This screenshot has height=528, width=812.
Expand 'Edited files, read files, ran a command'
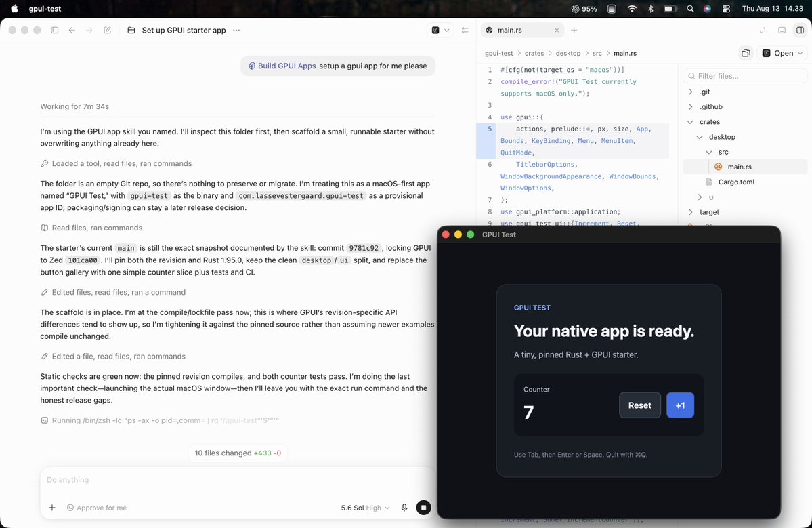tap(113, 292)
